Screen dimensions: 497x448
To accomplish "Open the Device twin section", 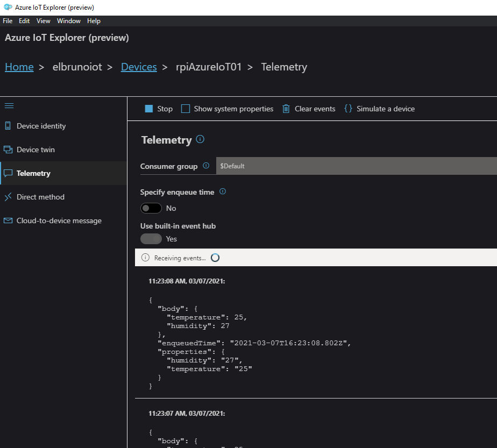I will [35, 150].
